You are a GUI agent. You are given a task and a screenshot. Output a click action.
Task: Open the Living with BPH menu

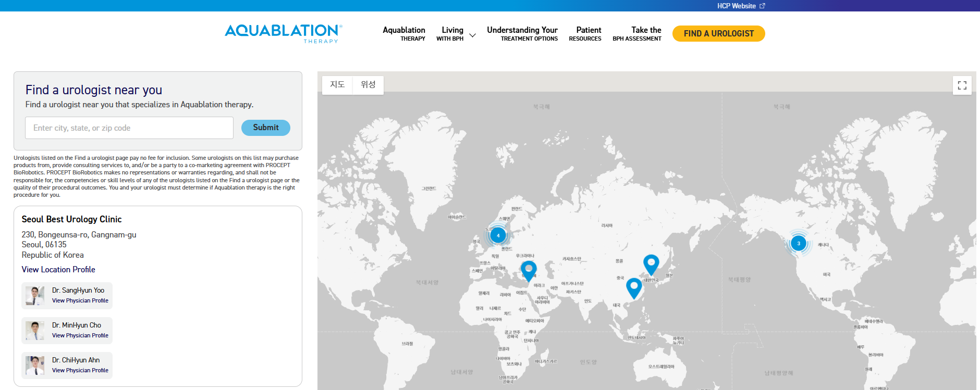point(450,33)
